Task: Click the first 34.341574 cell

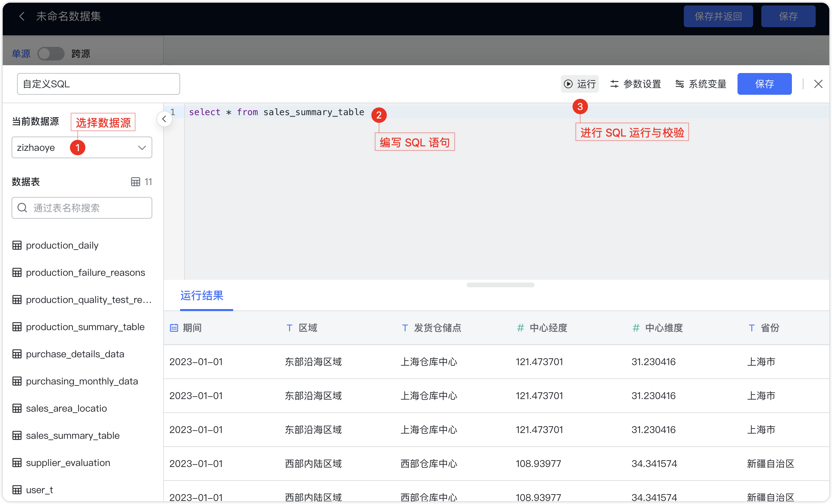Action: [x=655, y=464]
